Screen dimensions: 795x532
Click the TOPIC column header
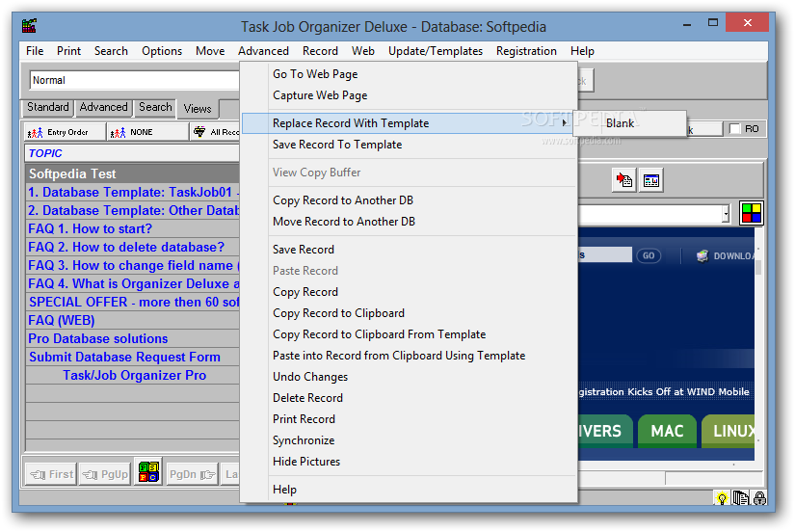[132, 153]
